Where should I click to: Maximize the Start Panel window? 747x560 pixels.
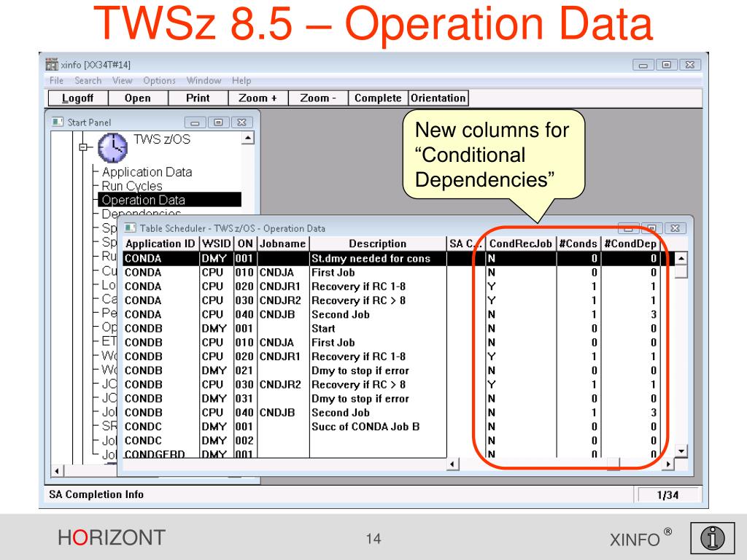tap(218, 122)
